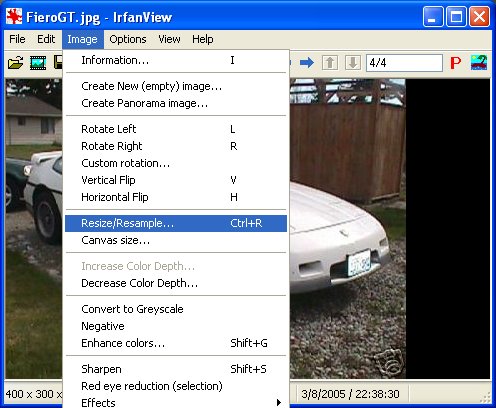Screen dimensions: 496x408
Task: Open the slideshow filmstrip icon
Action: 38,63
